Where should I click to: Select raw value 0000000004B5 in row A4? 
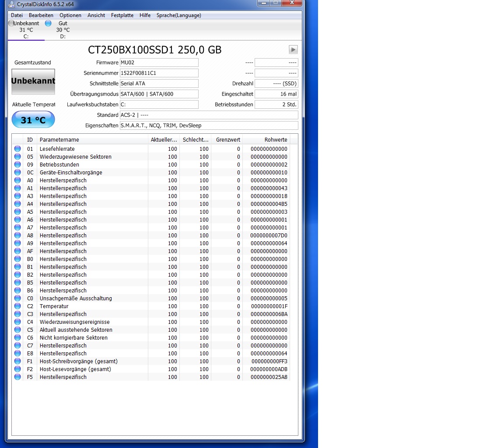269,204
